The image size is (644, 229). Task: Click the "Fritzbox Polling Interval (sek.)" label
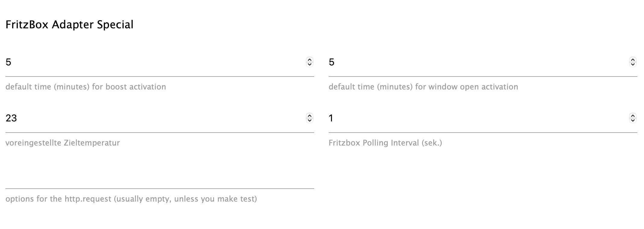tap(385, 143)
